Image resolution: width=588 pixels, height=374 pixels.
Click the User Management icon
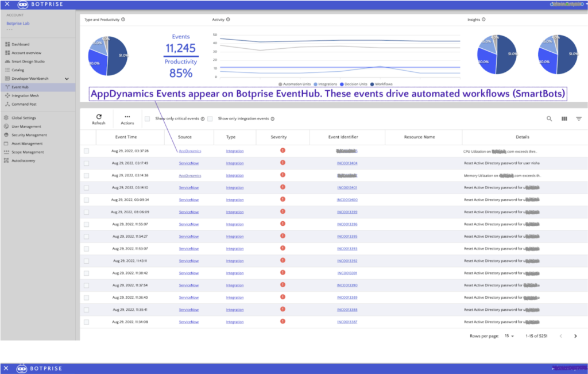click(6, 126)
